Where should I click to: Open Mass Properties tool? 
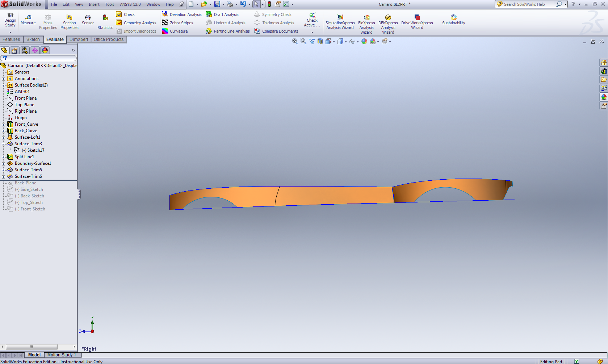(x=48, y=22)
